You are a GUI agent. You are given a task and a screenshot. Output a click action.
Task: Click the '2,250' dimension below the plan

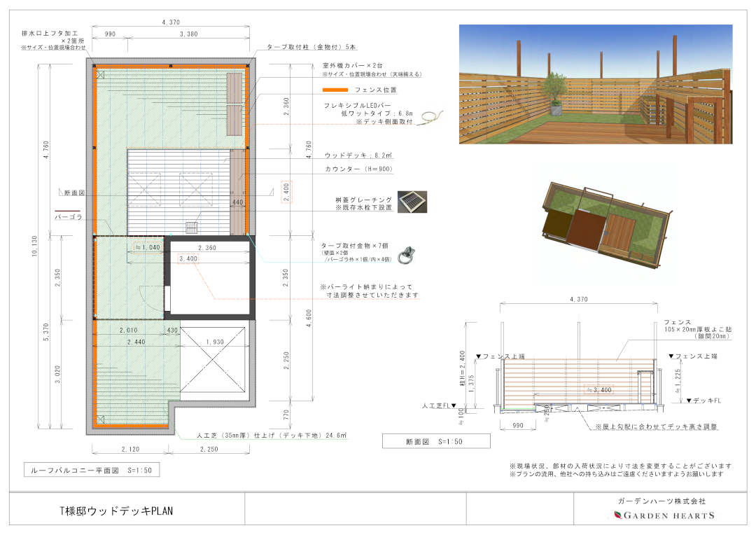pos(209,449)
